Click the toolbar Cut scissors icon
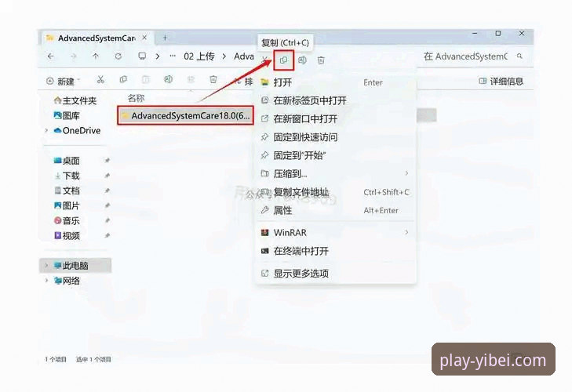Viewport: 572px width, 392px height. tap(100, 79)
